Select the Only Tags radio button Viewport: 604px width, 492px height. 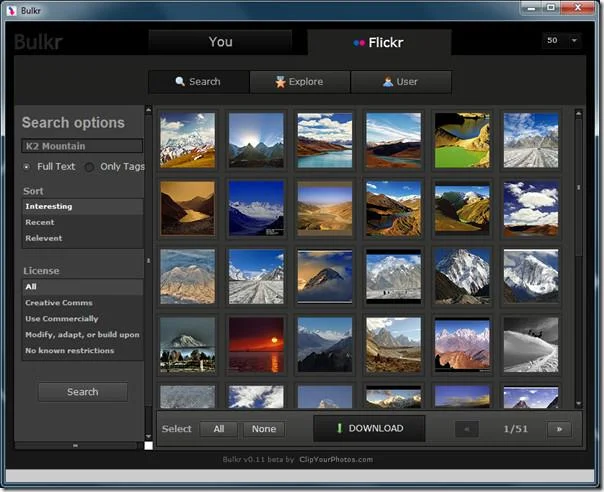pos(89,167)
